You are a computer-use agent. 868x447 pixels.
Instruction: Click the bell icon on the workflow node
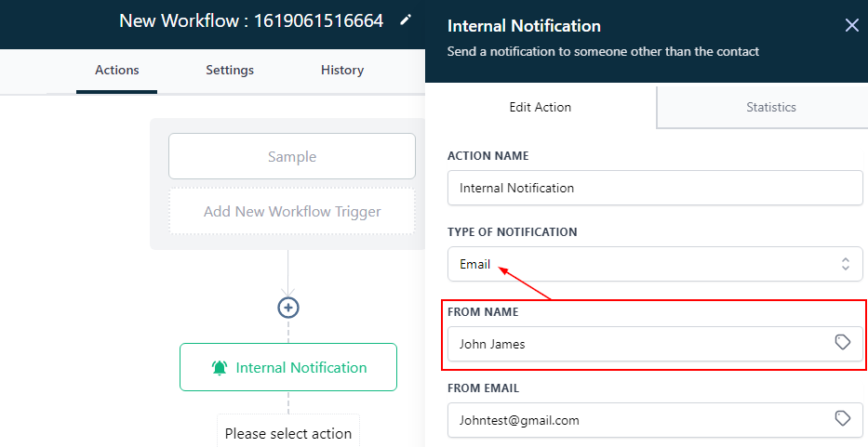tap(220, 368)
